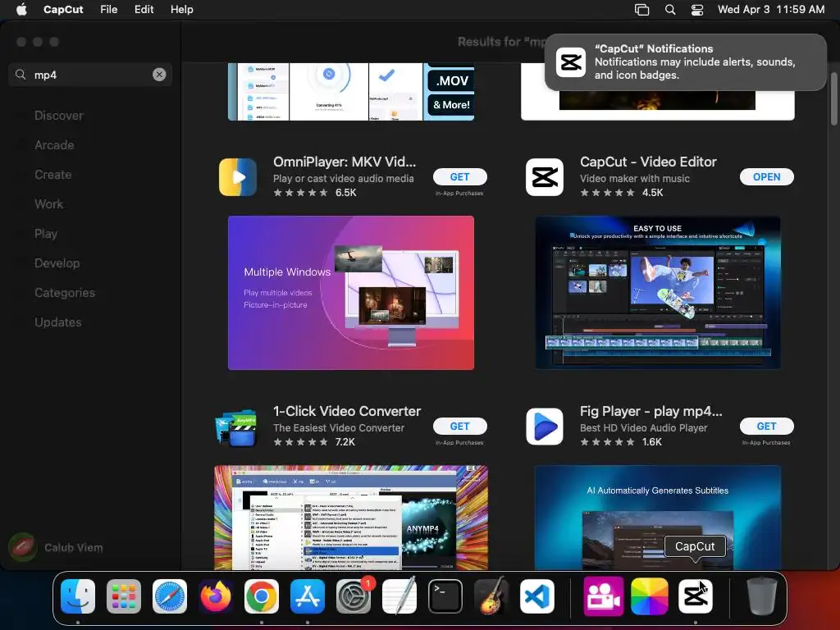The width and height of the screenshot is (840, 630).
Task: Clear the mp4 search text
Action: click(x=159, y=75)
